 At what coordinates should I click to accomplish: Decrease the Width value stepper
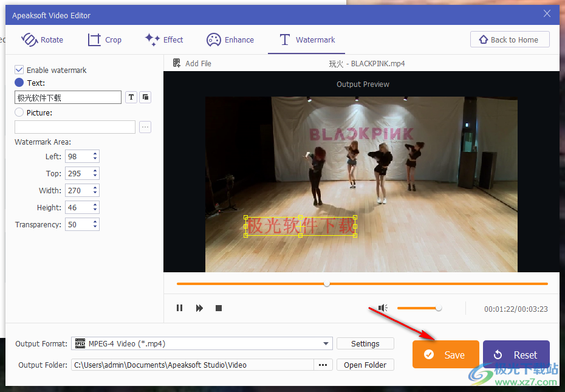click(95, 193)
